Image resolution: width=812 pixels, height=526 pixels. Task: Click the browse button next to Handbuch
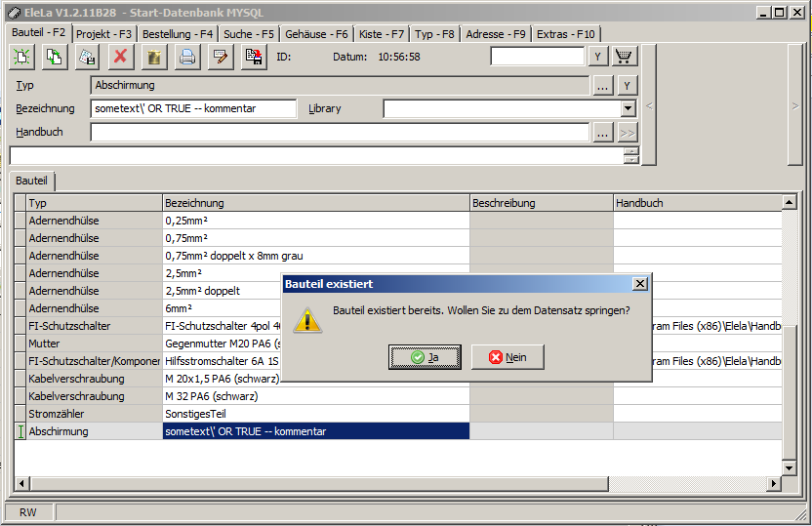click(x=603, y=133)
